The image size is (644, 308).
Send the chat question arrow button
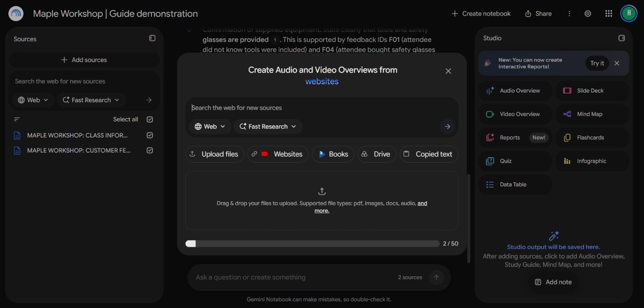pyautogui.click(x=436, y=277)
